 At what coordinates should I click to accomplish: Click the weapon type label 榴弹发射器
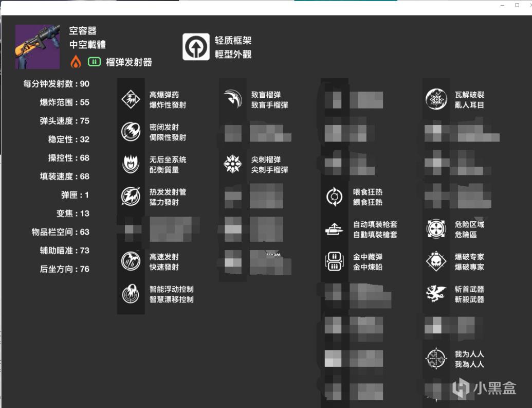[x=129, y=62]
